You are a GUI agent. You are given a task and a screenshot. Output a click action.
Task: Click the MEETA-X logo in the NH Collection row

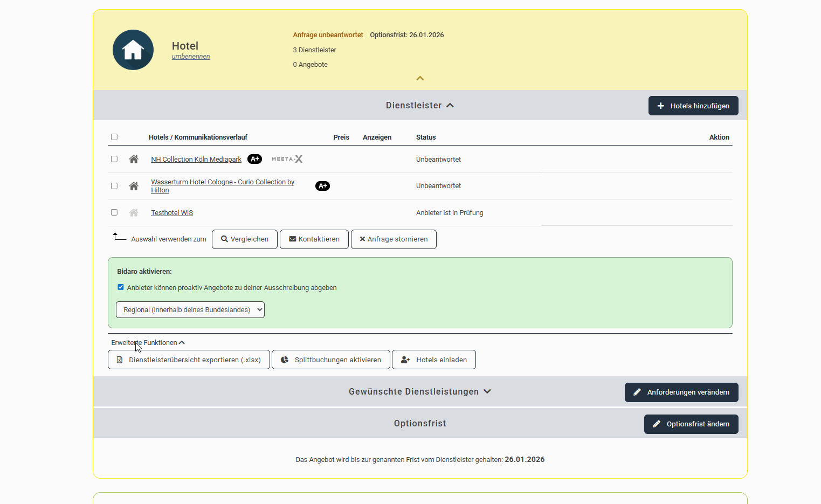click(x=287, y=159)
